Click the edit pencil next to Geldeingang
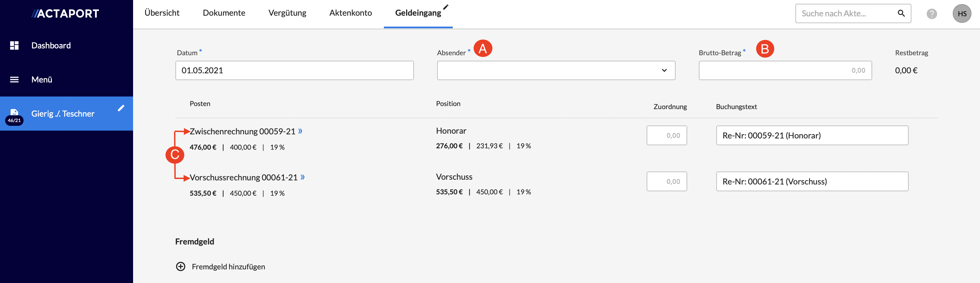Viewport: 980px width, 283px height. click(x=446, y=7)
